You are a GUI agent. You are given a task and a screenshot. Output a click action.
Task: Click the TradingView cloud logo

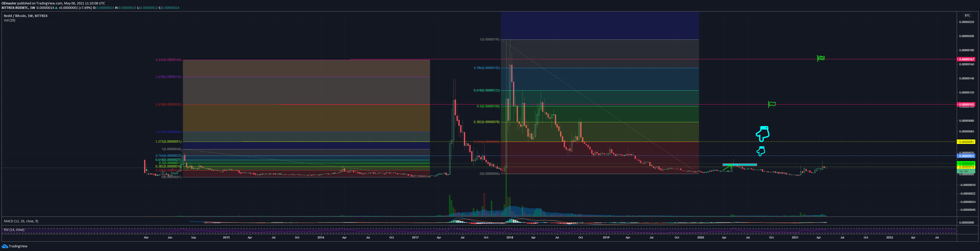(x=4, y=246)
